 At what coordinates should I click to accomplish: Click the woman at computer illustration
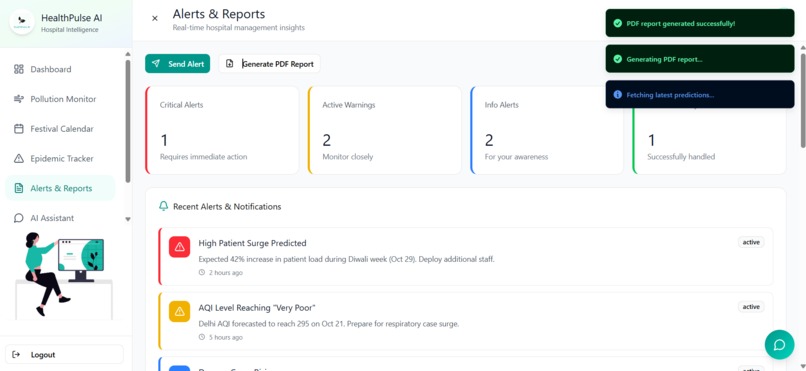point(64,275)
